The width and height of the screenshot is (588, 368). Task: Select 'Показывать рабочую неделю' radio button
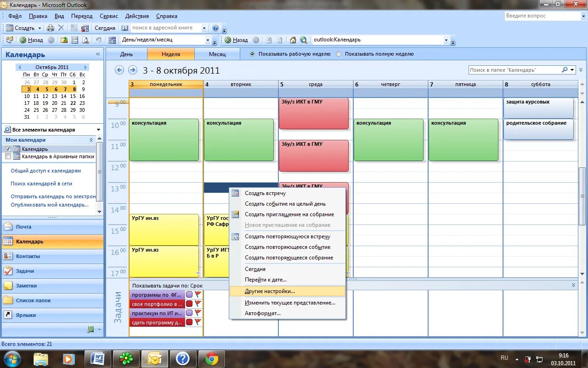point(252,54)
